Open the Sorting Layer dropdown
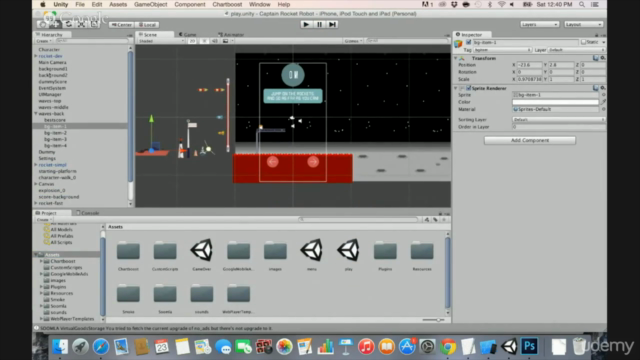Image resolution: width=640 pixels, height=360 pixels. (559, 120)
